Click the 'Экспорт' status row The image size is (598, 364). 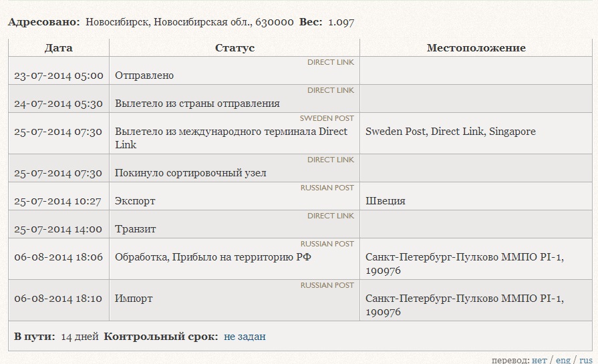pyautogui.click(x=135, y=201)
